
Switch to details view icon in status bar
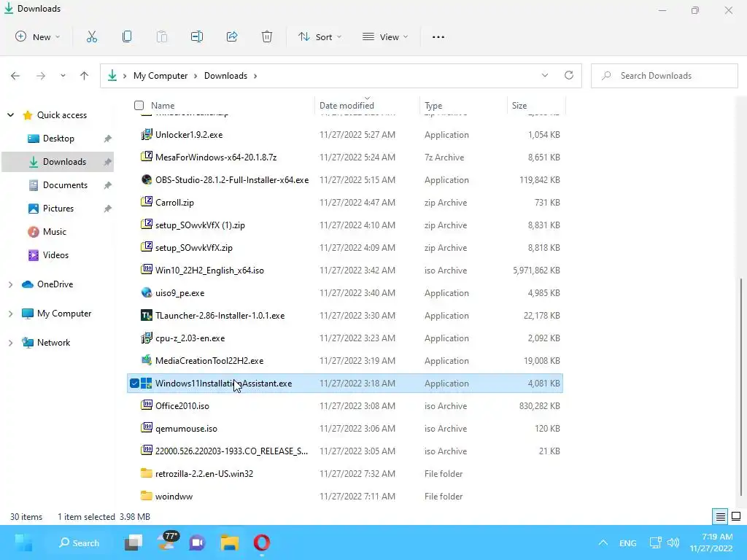[720, 516]
